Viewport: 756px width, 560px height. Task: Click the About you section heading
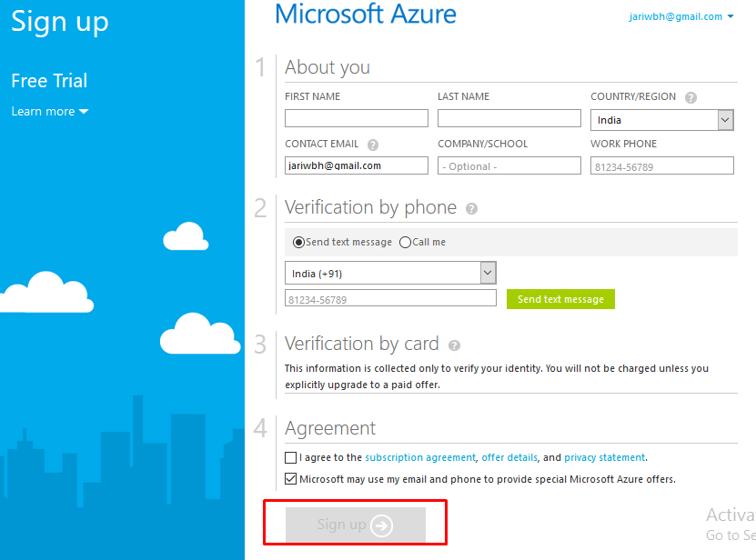[x=328, y=67]
